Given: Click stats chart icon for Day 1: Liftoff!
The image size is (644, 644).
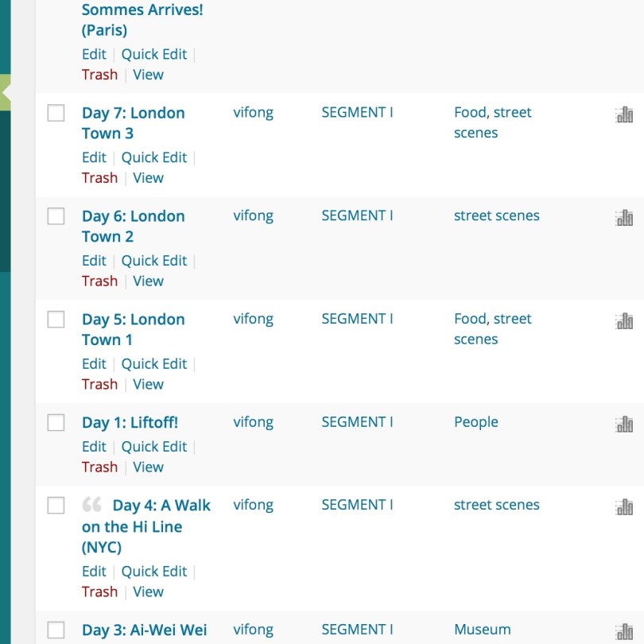Looking at the screenshot, I should point(624,425).
